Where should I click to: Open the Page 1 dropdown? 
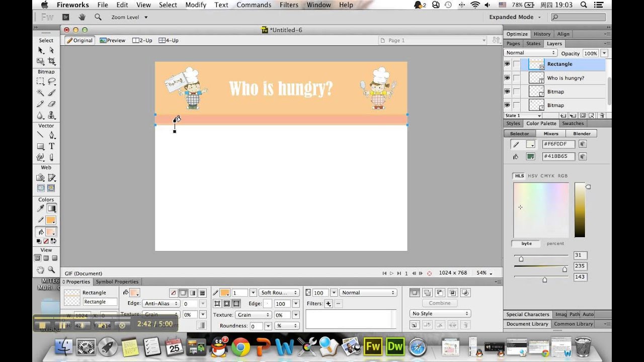coord(433,40)
